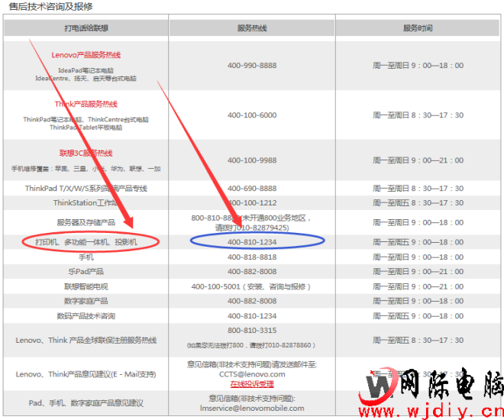504x420 pixels.
Task: Click the 服务时间 column header
Action: [x=418, y=28]
